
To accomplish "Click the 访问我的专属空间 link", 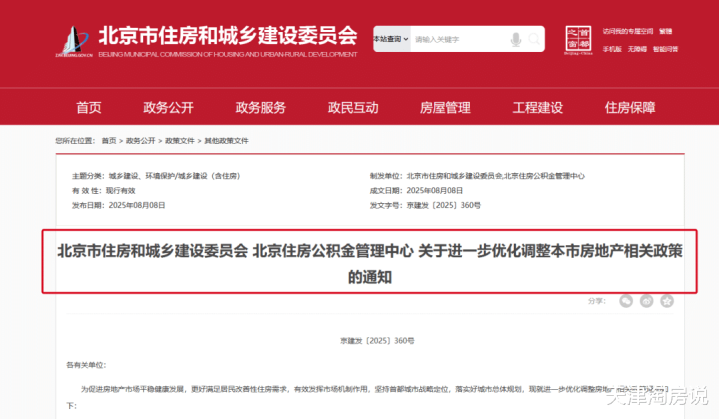I will coord(628,31).
